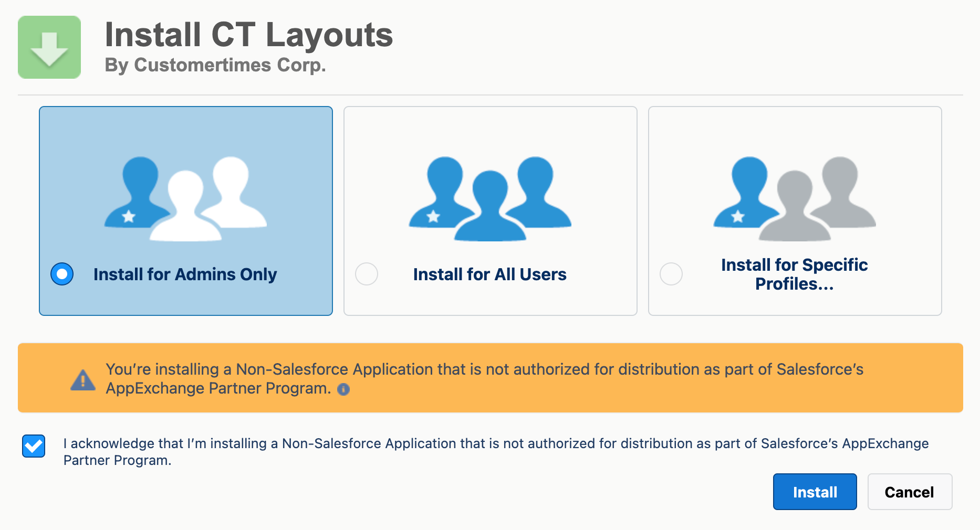Select the Install for Specific Profiles radio button

(x=671, y=274)
